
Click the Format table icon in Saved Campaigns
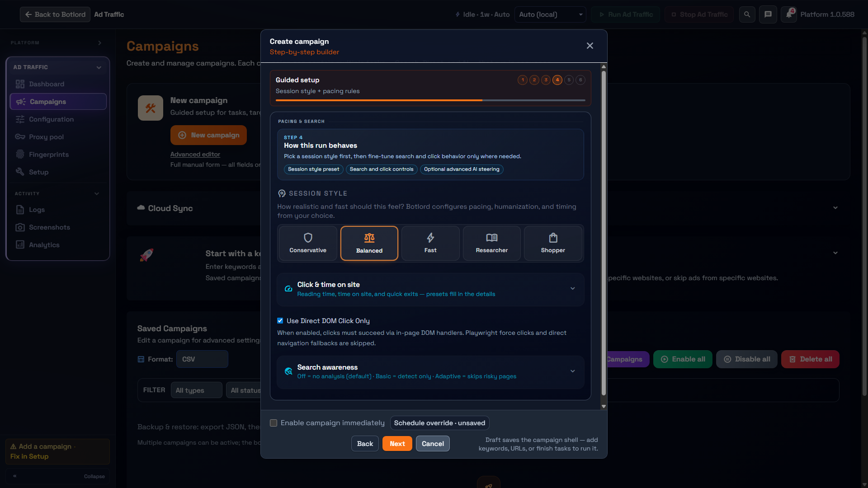click(141, 359)
